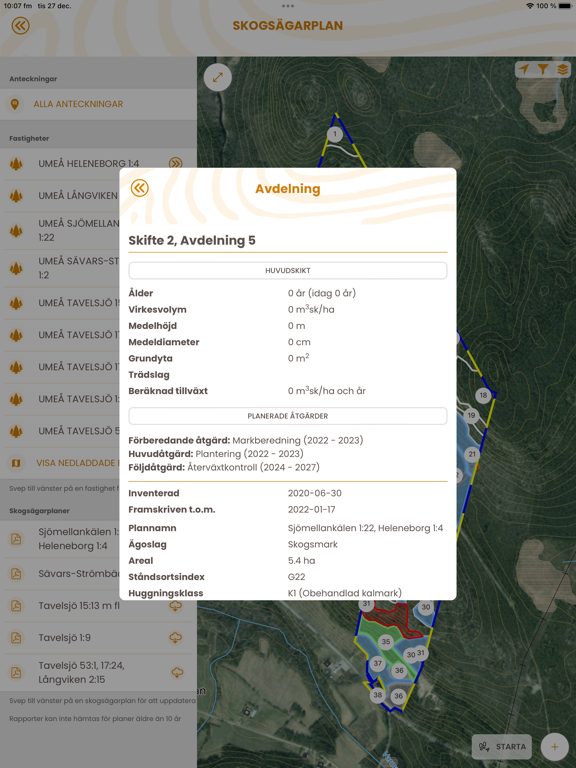Tap the location arrow icon on the map

point(524,69)
